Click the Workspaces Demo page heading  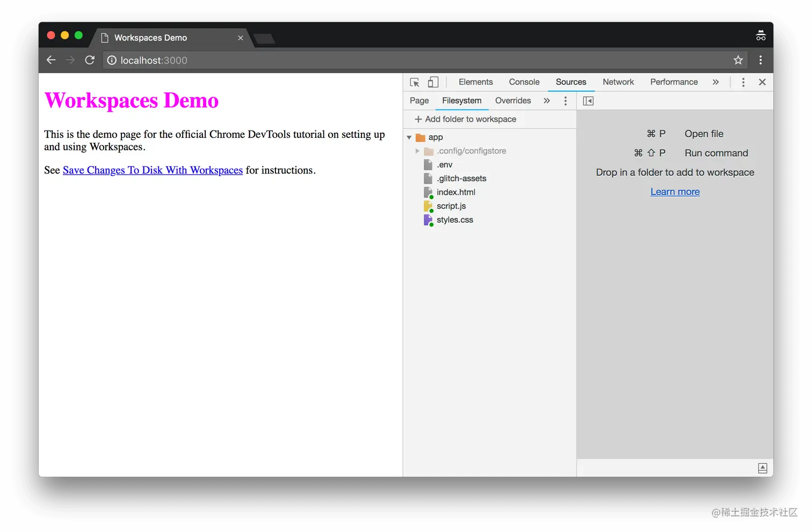pos(132,100)
